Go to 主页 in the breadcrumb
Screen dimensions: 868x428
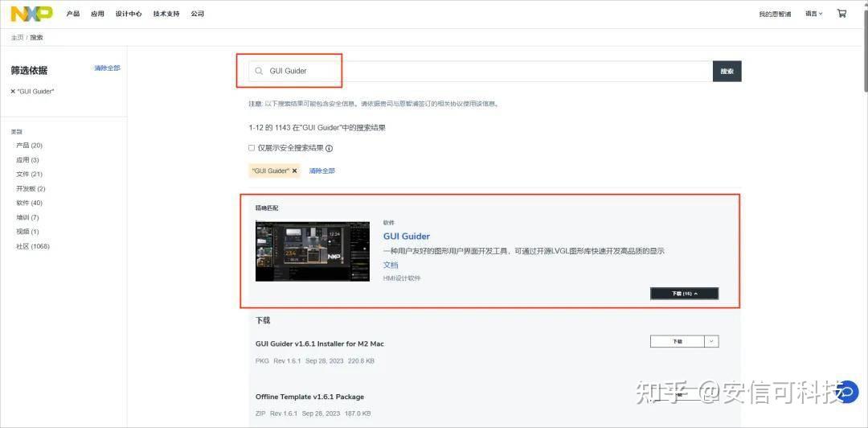tap(17, 37)
